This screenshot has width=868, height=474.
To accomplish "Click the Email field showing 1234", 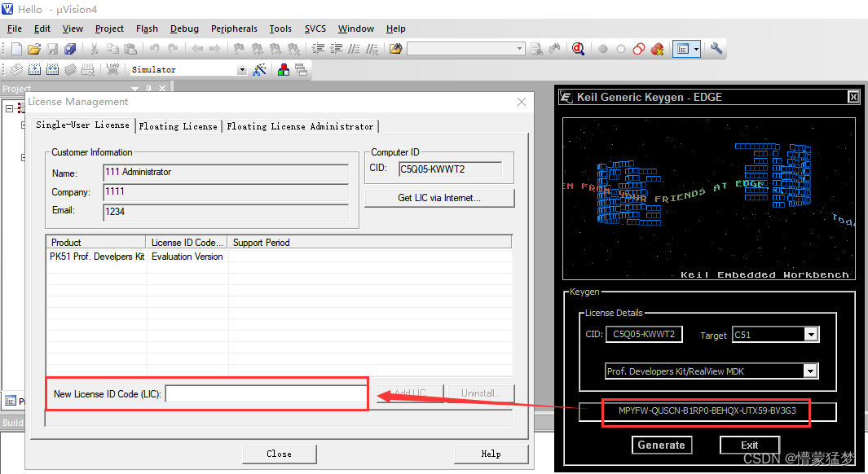I will (226, 212).
